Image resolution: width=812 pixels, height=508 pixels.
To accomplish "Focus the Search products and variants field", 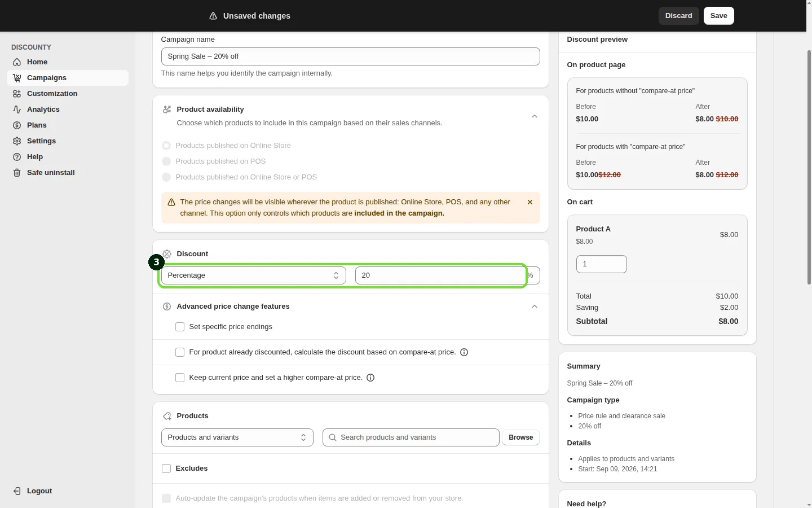I will tap(411, 437).
